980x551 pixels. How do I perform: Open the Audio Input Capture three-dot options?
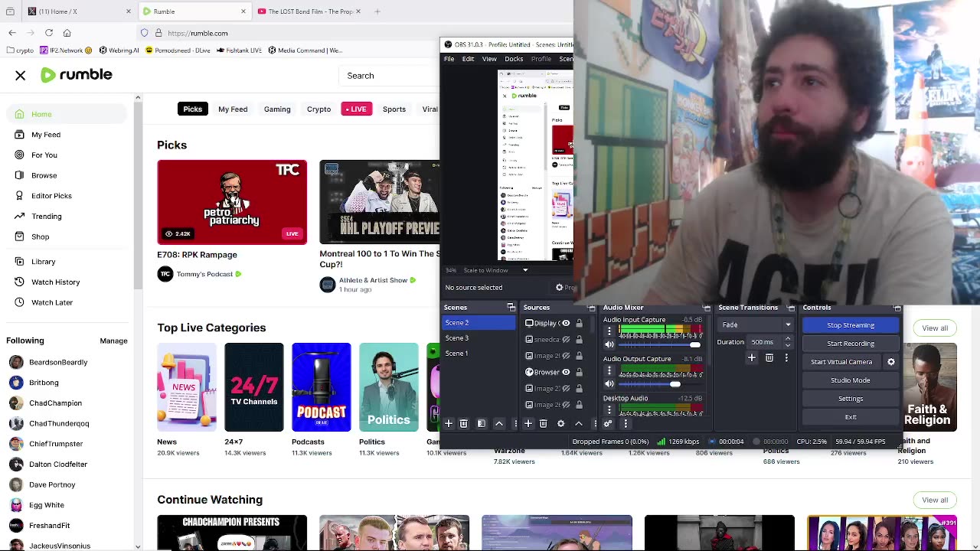609,331
